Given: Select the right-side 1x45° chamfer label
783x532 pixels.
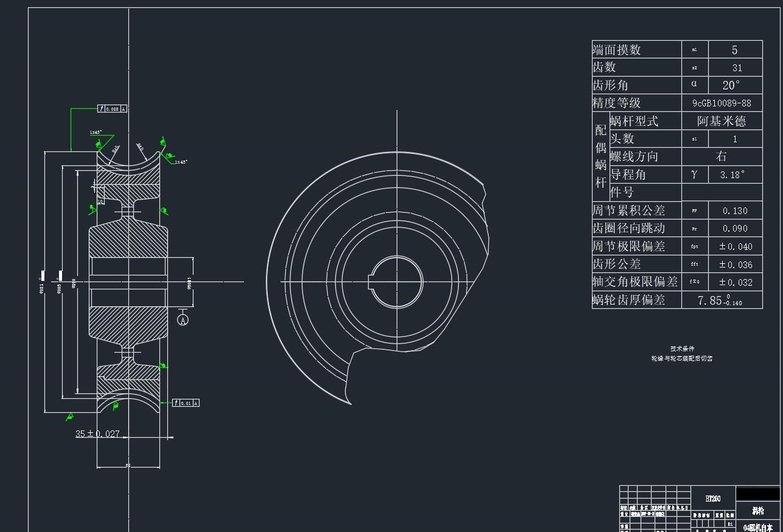Looking at the screenshot, I should (x=181, y=162).
